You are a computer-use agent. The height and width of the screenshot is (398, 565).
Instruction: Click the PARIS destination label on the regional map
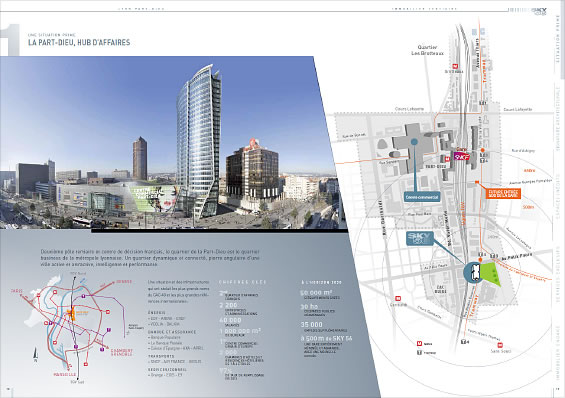point(17,291)
